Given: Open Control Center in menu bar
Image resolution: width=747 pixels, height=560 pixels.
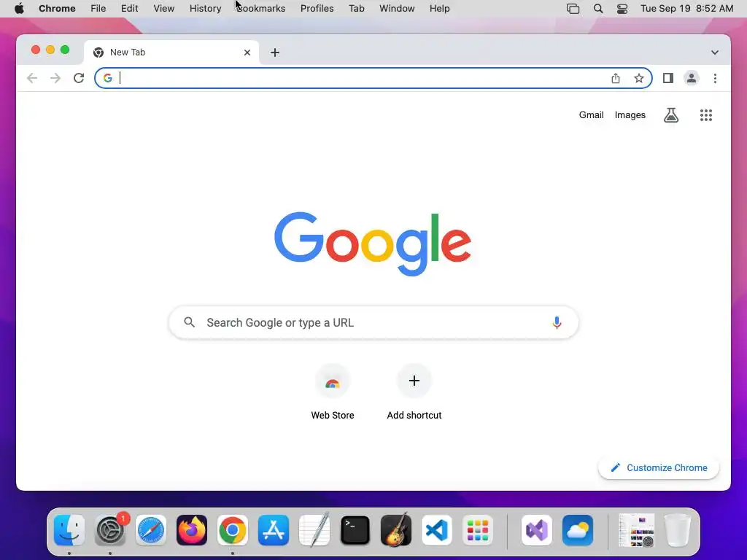Looking at the screenshot, I should point(622,9).
